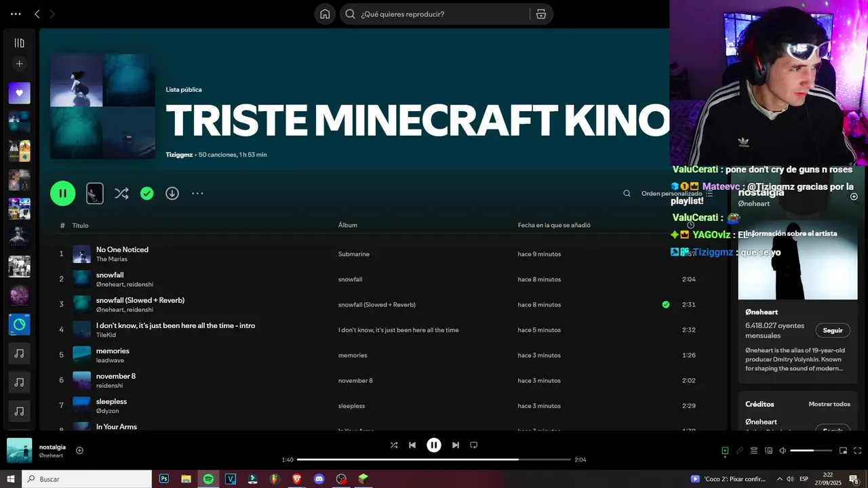The height and width of the screenshot is (488, 868).
Task: Open Discord from the taskbar
Action: coord(319,479)
